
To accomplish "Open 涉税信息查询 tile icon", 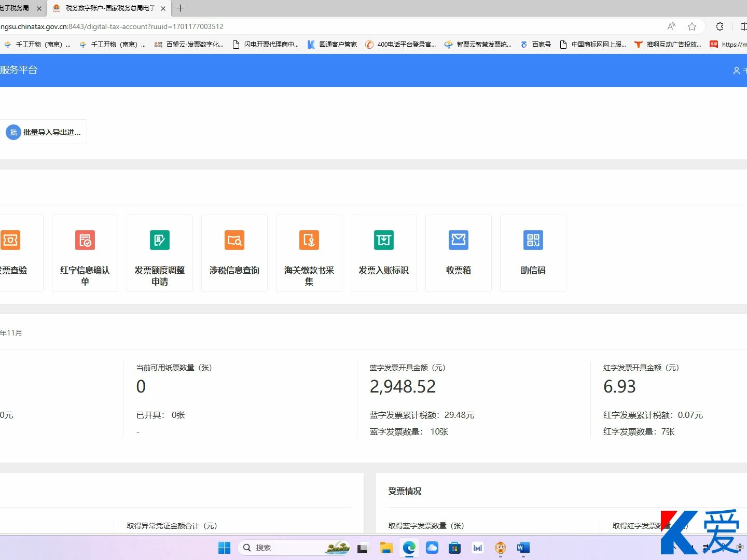I will (x=234, y=240).
